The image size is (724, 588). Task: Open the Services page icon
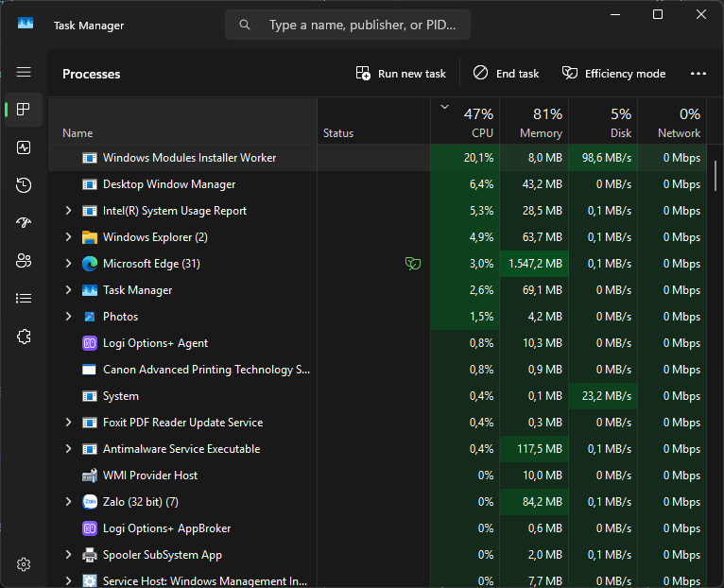click(24, 337)
